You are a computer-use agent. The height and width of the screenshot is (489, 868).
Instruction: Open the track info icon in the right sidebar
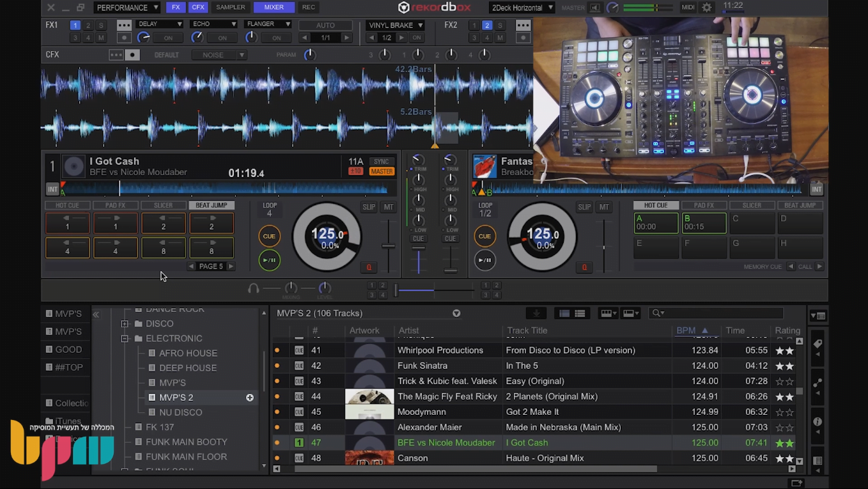click(x=818, y=422)
